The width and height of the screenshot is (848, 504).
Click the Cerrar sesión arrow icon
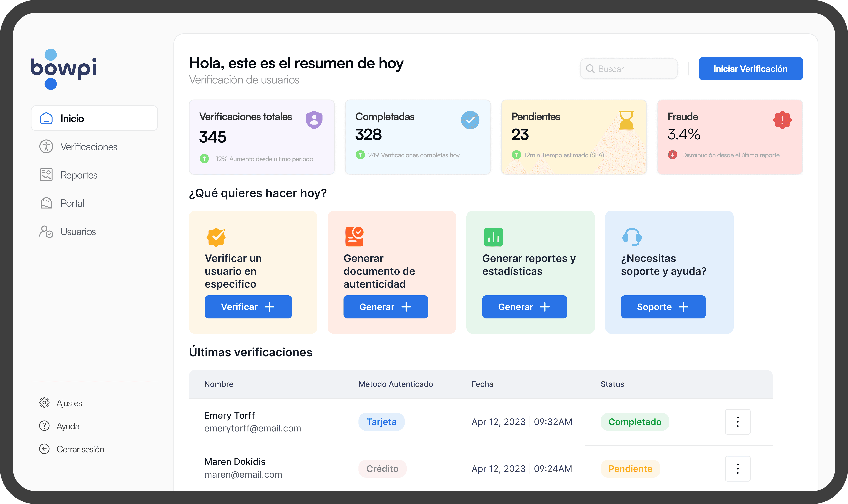44,449
